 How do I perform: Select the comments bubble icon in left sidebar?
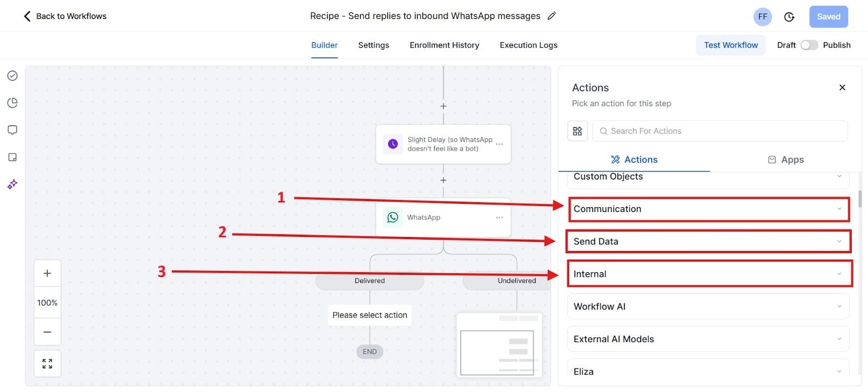point(12,130)
